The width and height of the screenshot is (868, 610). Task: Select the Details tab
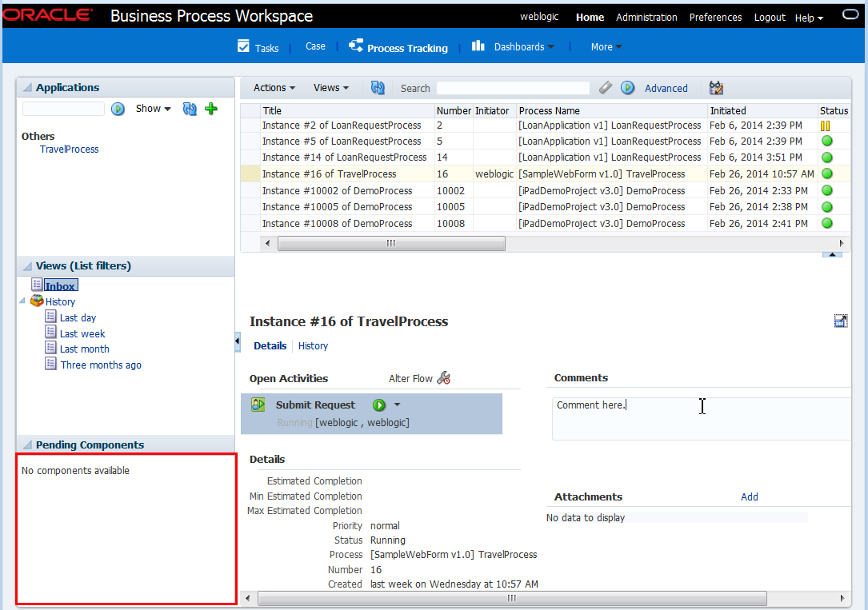[270, 345]
